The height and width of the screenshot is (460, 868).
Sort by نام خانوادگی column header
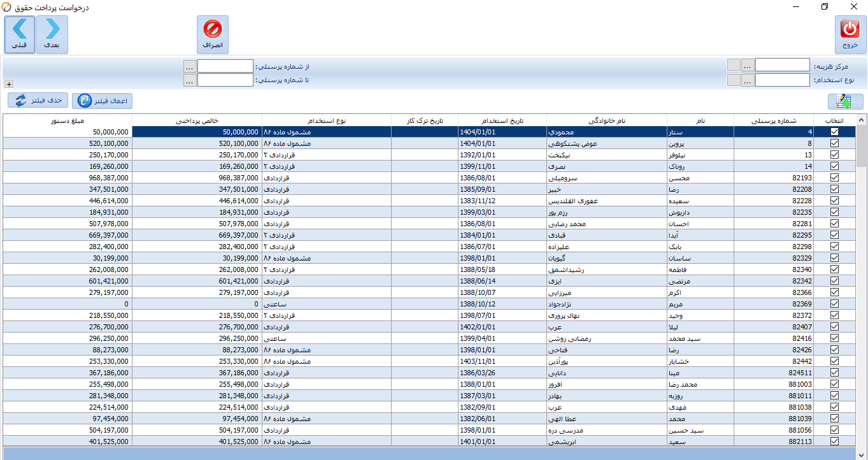(607, 120)
